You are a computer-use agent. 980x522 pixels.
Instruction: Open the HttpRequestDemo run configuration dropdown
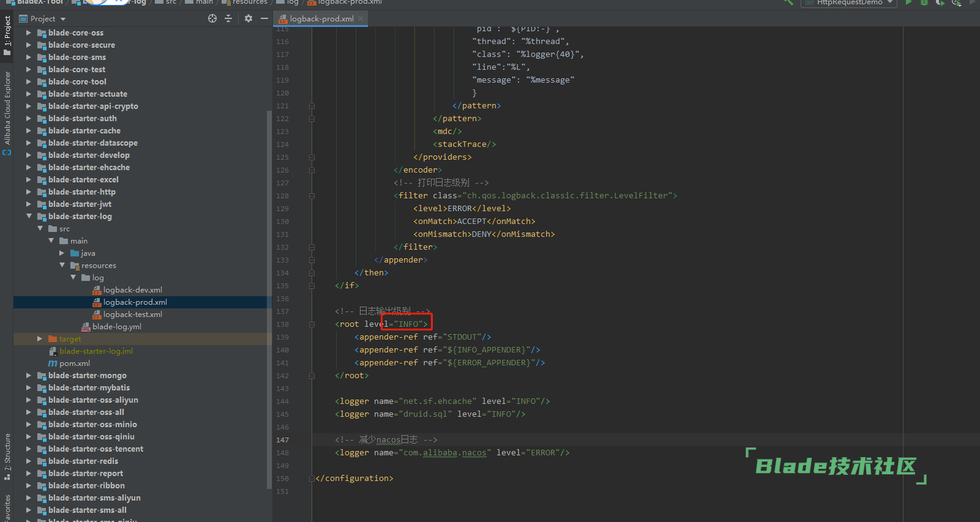point(849,2)
